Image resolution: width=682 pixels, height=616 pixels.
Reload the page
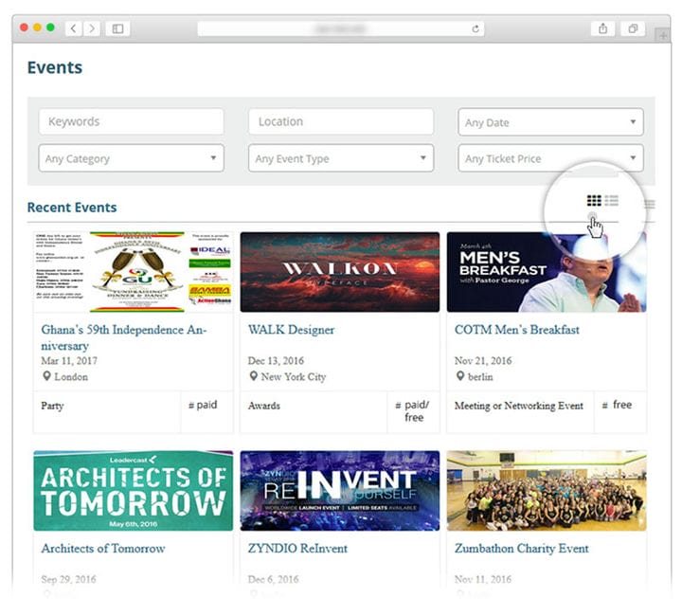point(476,28)
